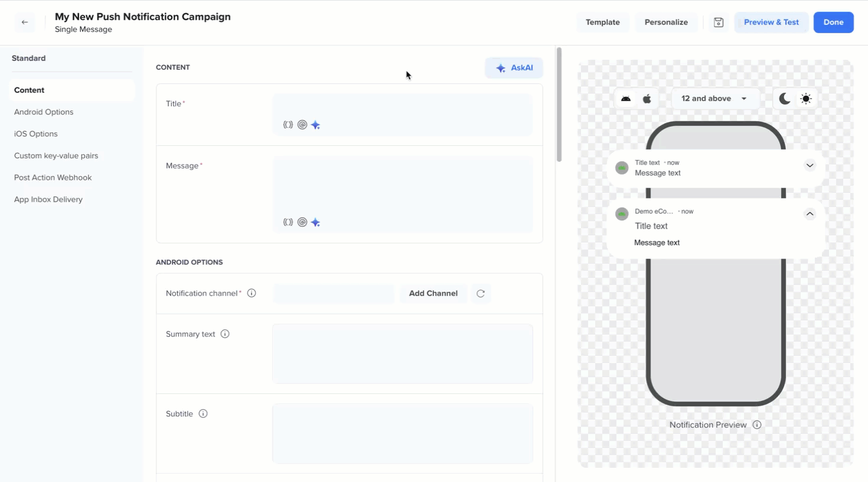Insert personalization braces in Title field
Image resolution: width=868 pixels, height=482 pixels.
pyautogui.click(x=288, y=125)
